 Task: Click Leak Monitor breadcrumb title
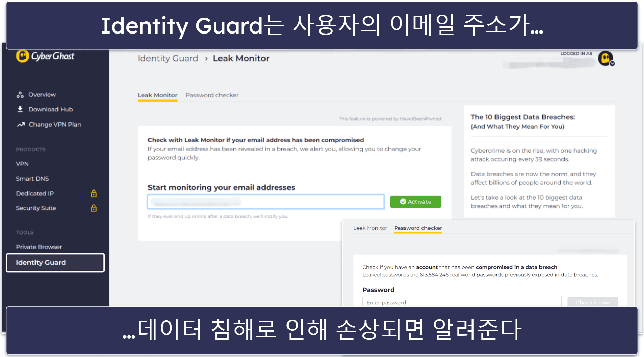(x=241, y=58)
